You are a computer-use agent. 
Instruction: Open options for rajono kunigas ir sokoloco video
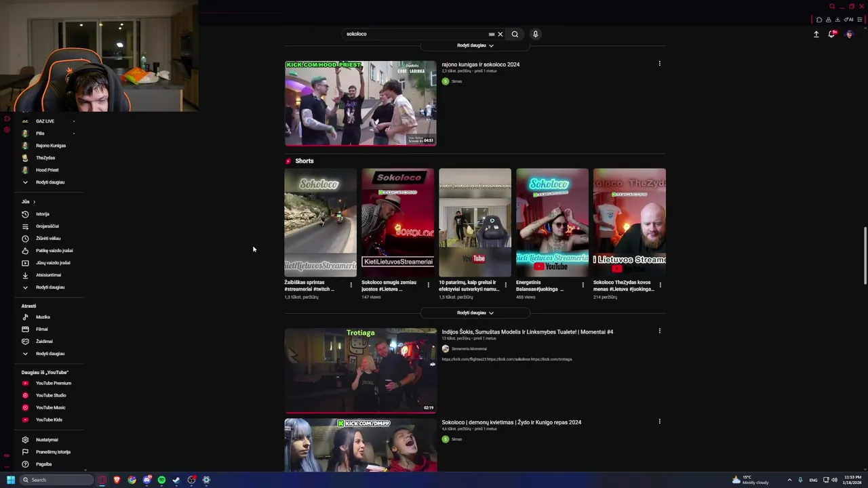(x=659, y=64)
